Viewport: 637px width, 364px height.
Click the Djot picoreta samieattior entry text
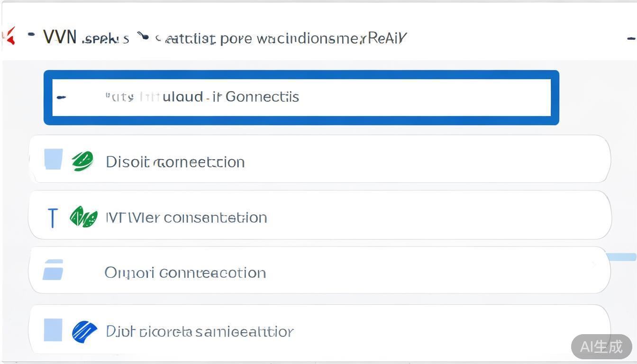pyautogui.click(x=199, y=331)
